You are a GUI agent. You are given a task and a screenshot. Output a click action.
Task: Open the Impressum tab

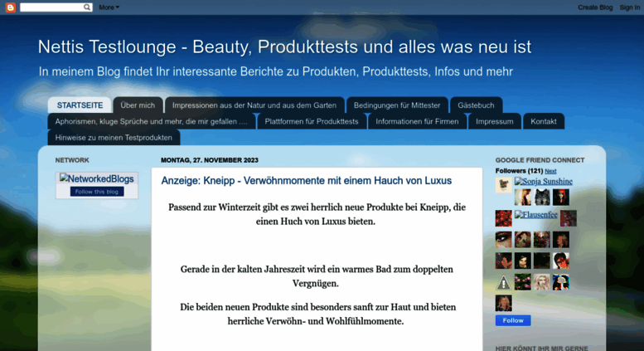pos(495,121)
